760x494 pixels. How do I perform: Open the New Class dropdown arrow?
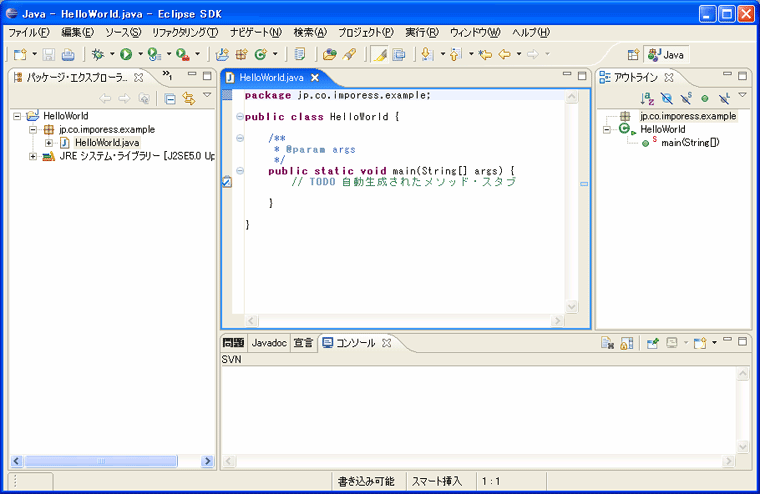point(275,54)
